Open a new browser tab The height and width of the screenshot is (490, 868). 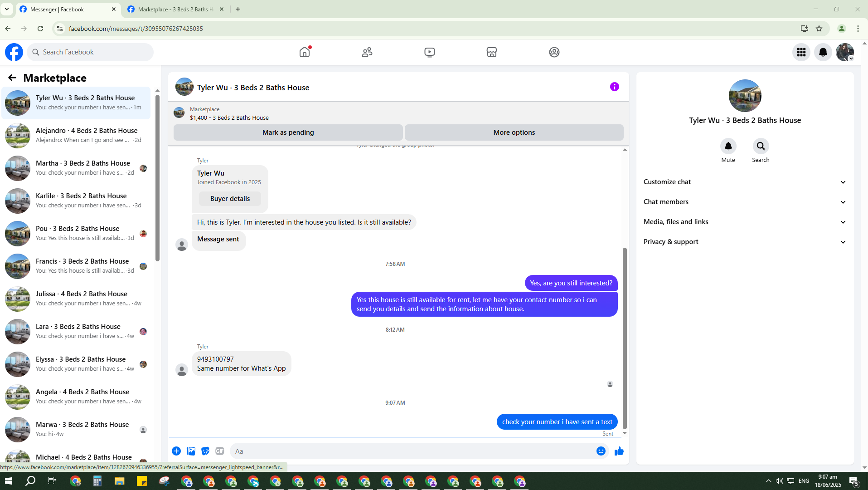pyautogui.click(x=238, y=9)
